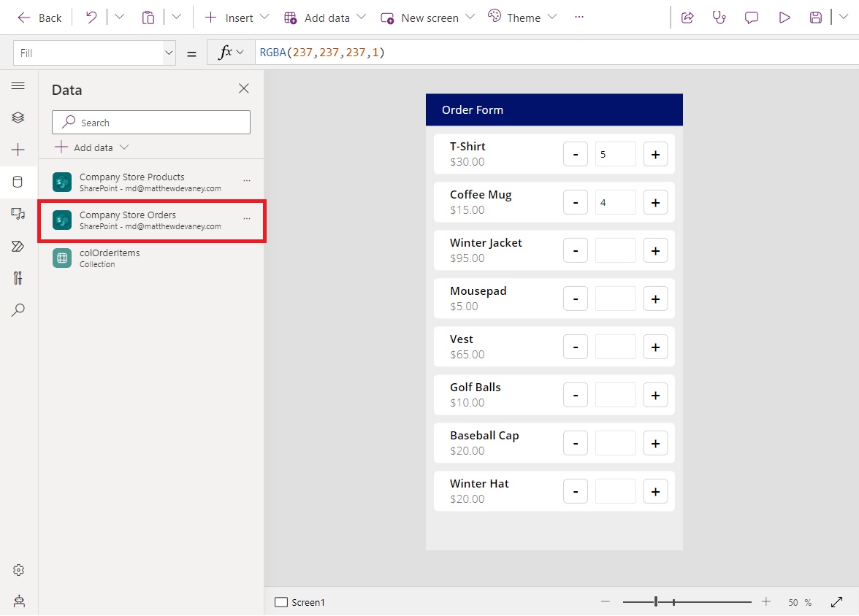Open the Comments pane
The width and height of the screenshot is (859, 616).
pos(752,17)
